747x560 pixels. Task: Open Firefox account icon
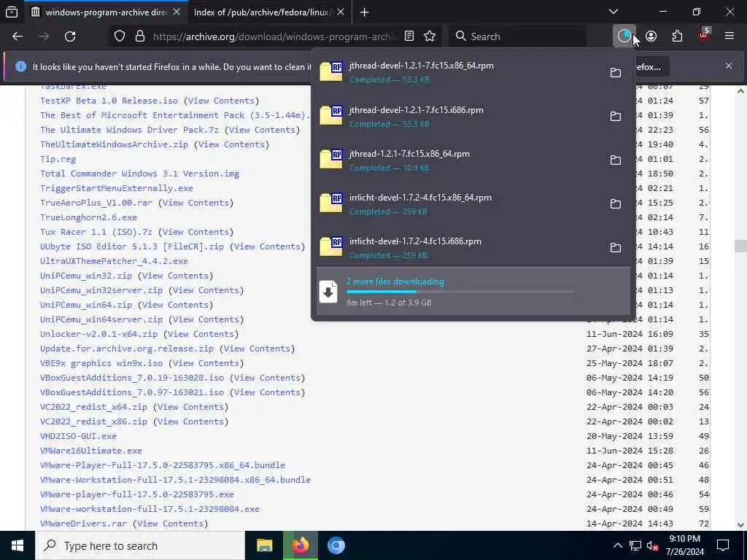coord(651,36)
